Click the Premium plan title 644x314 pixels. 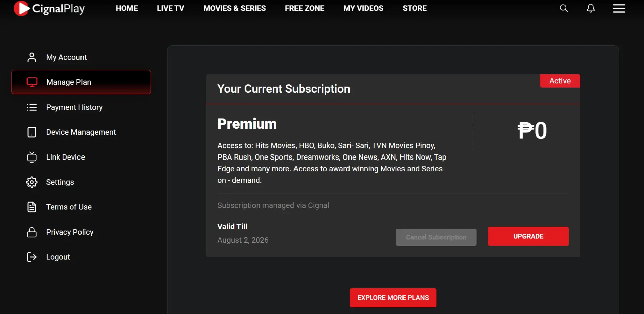click(247, 124)
